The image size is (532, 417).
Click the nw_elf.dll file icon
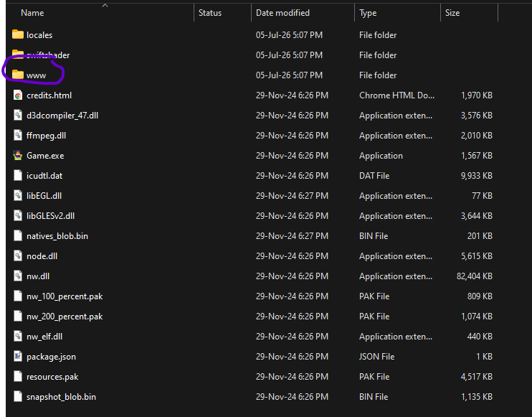point(18,336)
